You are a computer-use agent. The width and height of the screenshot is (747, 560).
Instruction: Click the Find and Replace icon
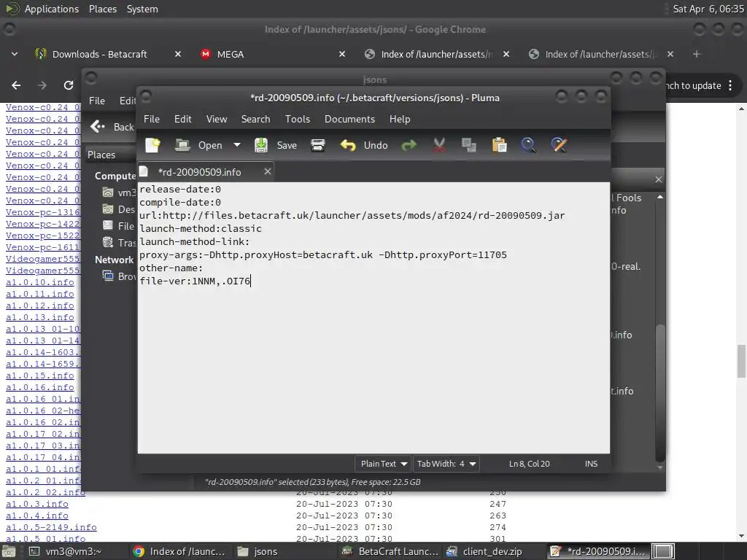pyautogui.click(x=559, y=145)
